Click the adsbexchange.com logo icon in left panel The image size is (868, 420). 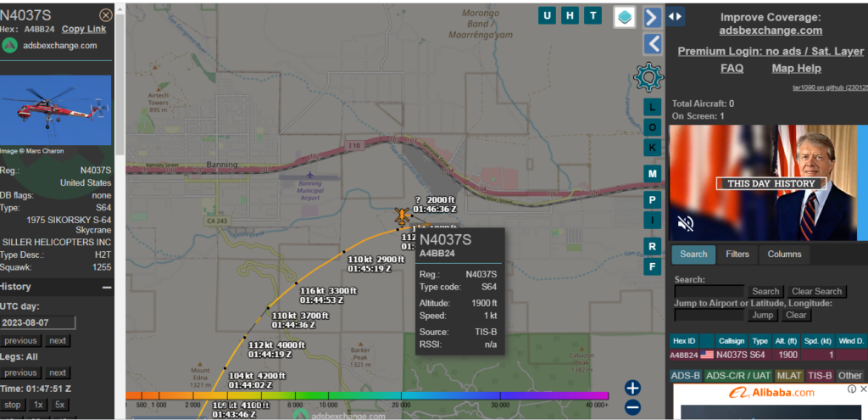(9, 46)
